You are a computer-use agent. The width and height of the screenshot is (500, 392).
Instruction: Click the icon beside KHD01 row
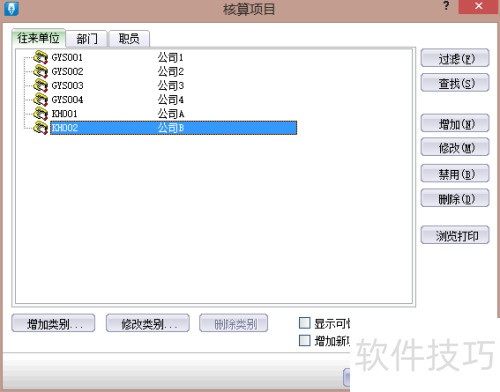(41, 113)
